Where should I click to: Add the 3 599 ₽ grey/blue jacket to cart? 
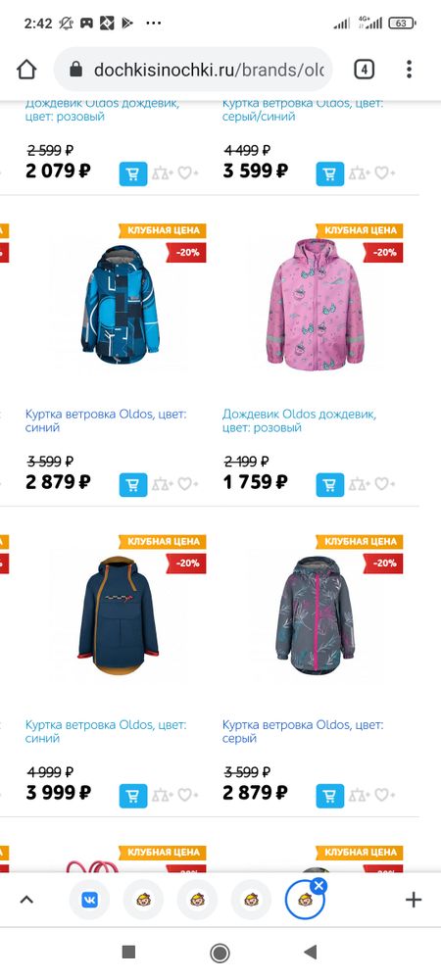point(330,173)
